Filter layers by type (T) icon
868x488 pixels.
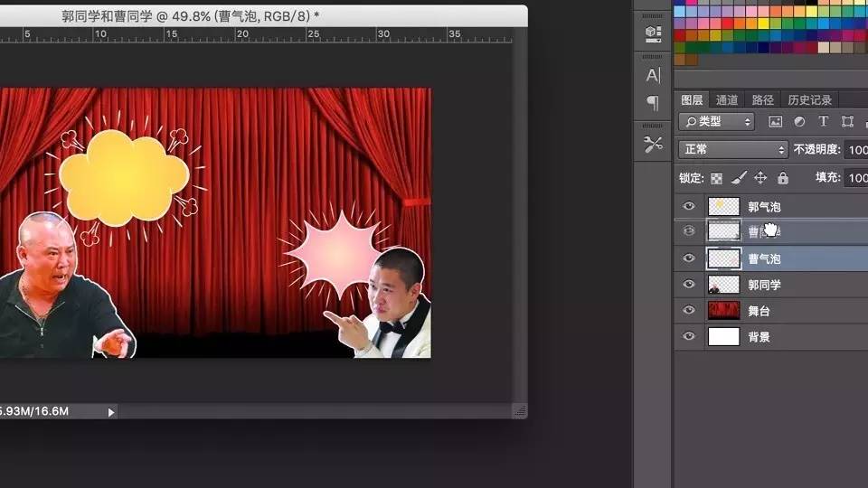click(823, 121)
